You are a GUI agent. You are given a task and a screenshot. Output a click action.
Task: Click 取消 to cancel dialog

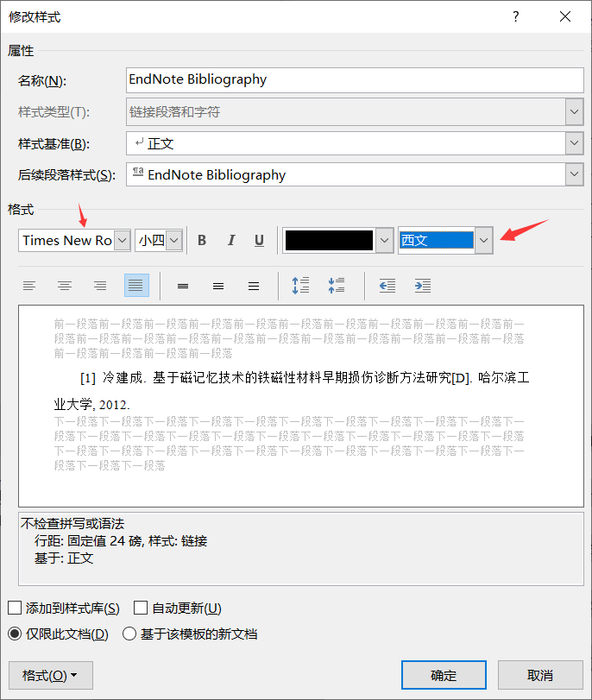(539, 675)
